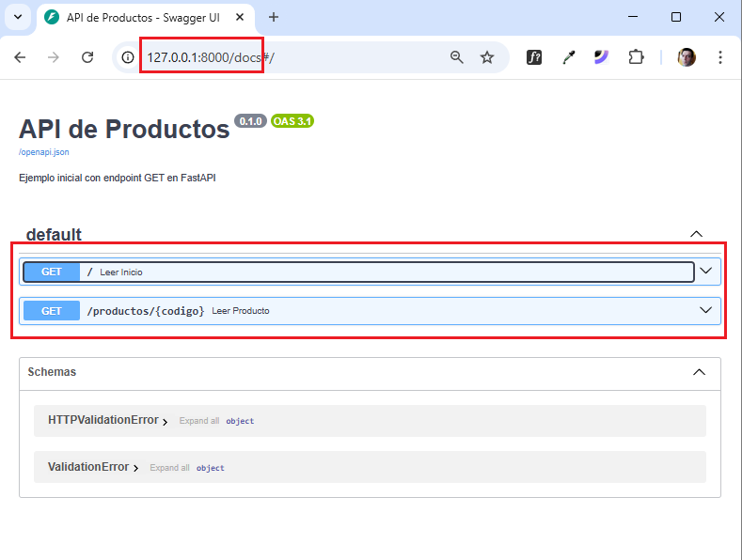742x560 pixels.
Task: Select the API de Productos - Swagger UI tab
Action: click(143, 18)
